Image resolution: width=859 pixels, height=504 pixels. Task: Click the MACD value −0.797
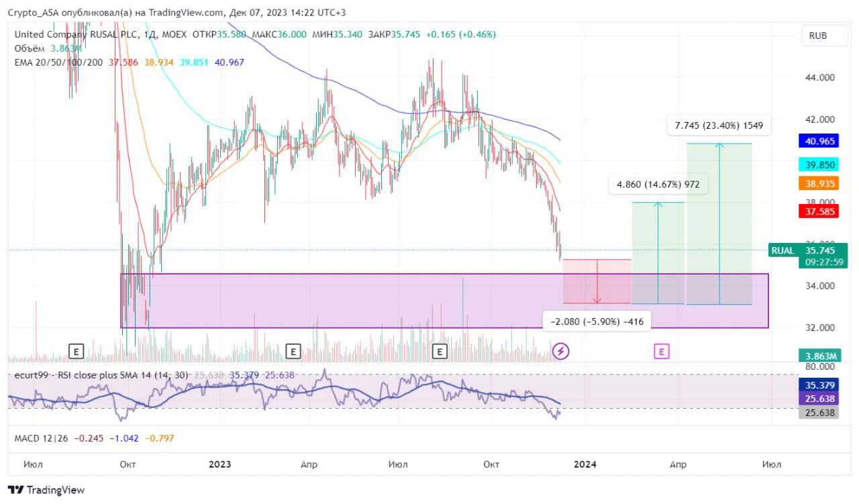coord(160,438)
